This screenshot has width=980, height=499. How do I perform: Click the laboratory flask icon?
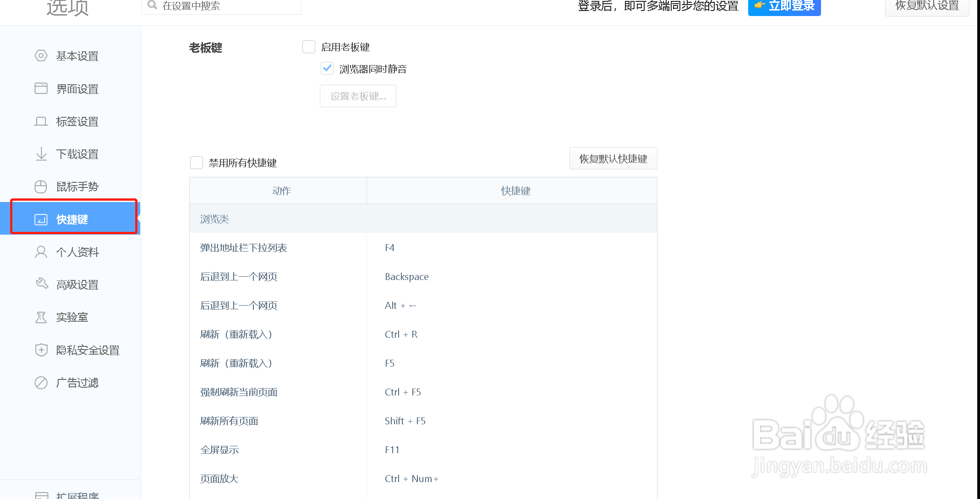41,317
